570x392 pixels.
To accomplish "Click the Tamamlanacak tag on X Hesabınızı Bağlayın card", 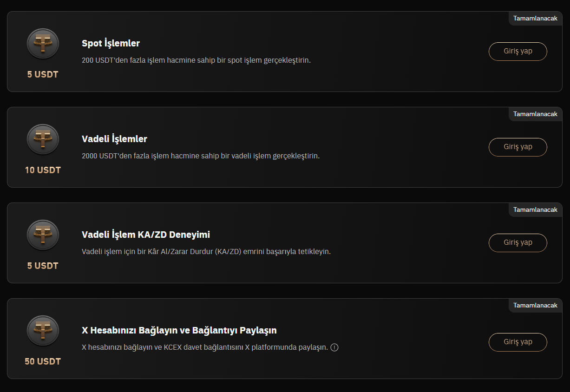I will 535,306.
